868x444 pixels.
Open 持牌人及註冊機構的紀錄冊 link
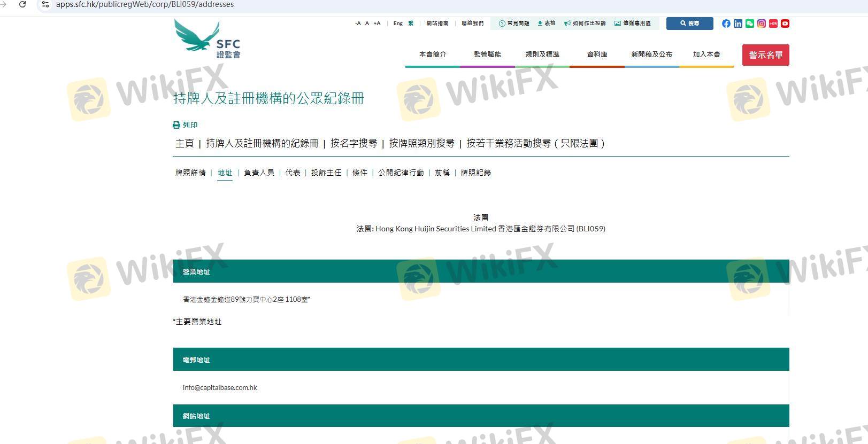point(262,143)
